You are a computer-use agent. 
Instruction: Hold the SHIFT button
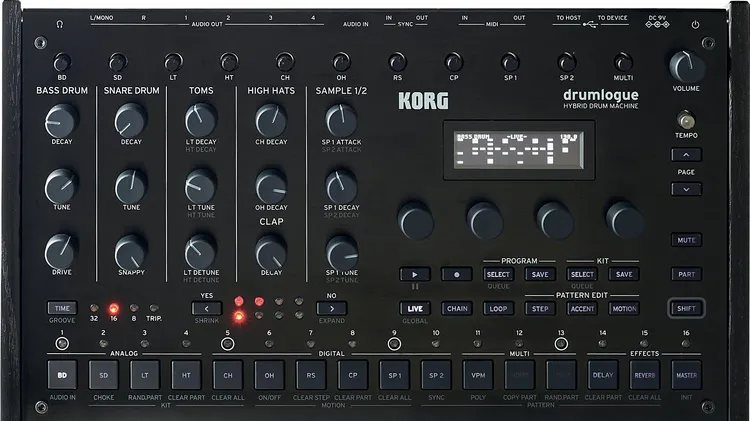pos(686,309)
